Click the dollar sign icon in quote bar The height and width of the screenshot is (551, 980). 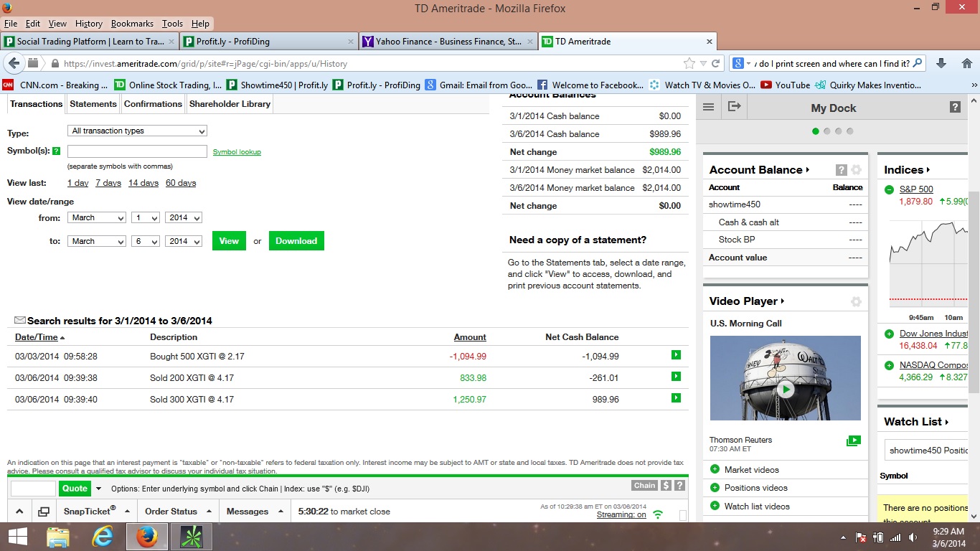pos(666,486)
